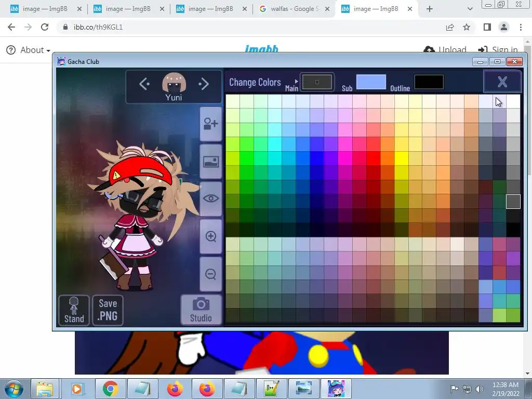532x399 pixels.
Task: Close the walfas Google tab
Action: (x=327, y=9)
